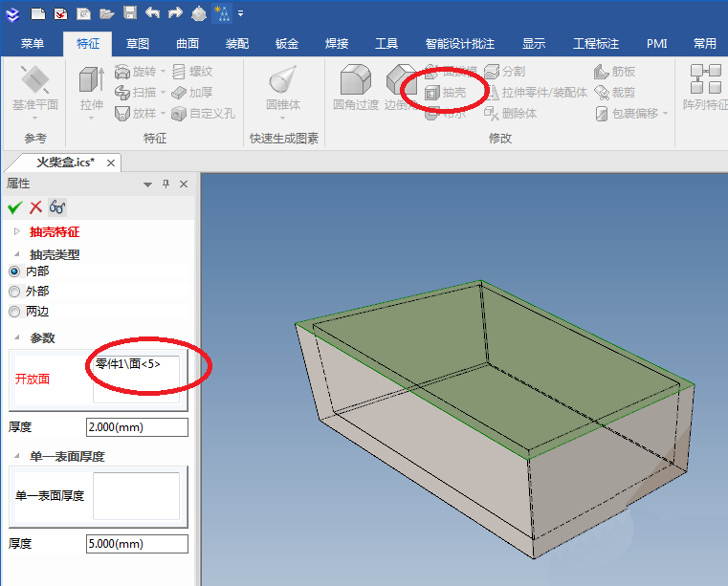Viewport: 728px width, 586px height.
Task: Redo with the forward arrow icon
Action: click(x=175, y=13)
